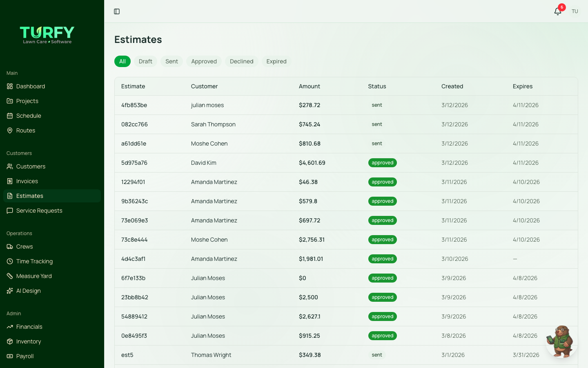Open Projects in the sidebar
588x368 pixels.
[52, 101]
